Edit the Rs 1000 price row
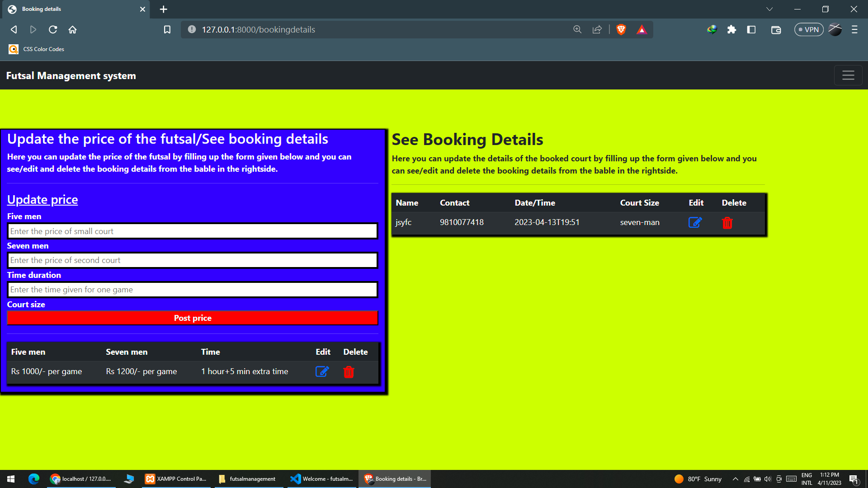The width and height of the screenshot is (868, 488). coord(322,371)
